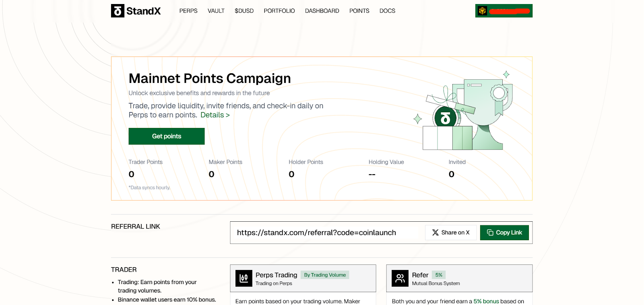Select the POINTS nav item
The image size is (644, 305).
point(359,11)
